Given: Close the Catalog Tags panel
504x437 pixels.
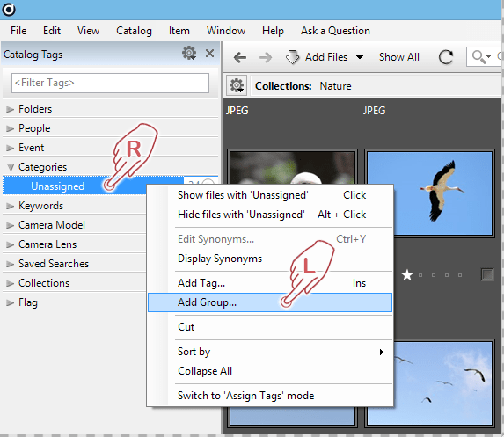Looking at the screenshot, I should [209, 54].
